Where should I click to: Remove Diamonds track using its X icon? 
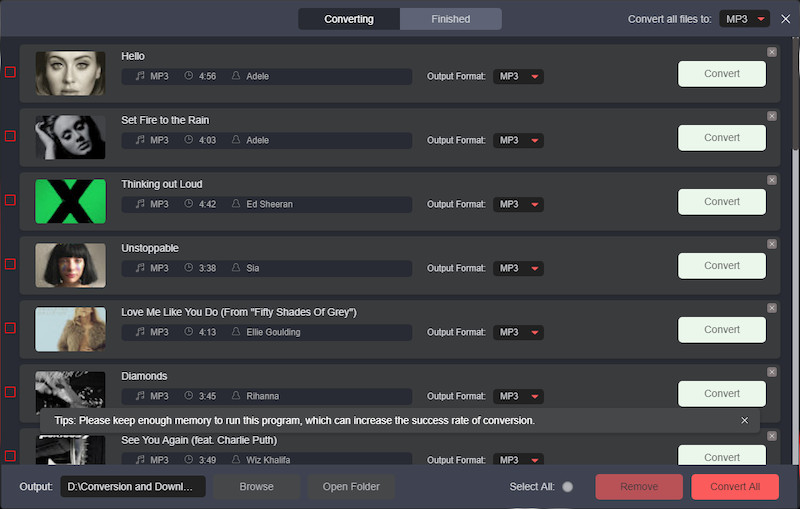tap(772, 372)
